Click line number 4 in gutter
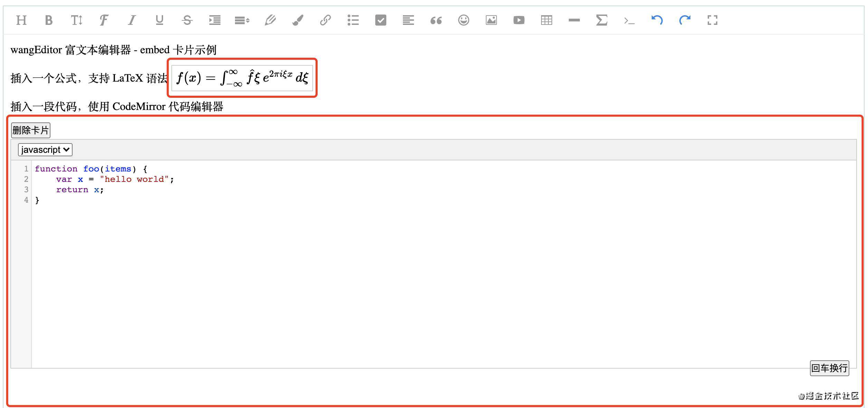Viewport: 868px width, 408px height. pos(26,200)
